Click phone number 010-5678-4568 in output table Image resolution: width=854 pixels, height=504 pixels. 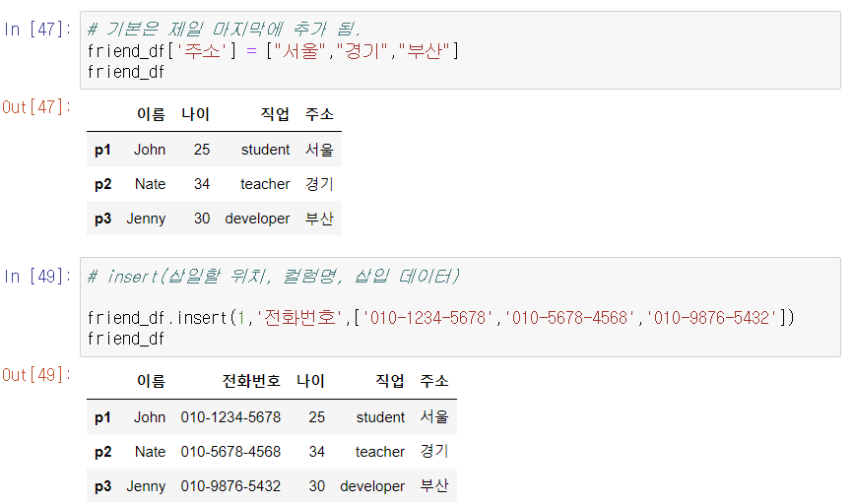tap(230, 451)
